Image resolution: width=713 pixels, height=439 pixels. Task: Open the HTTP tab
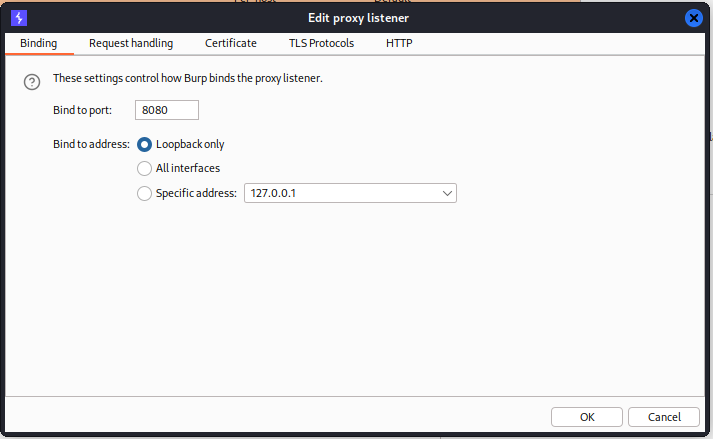[399, 43]
